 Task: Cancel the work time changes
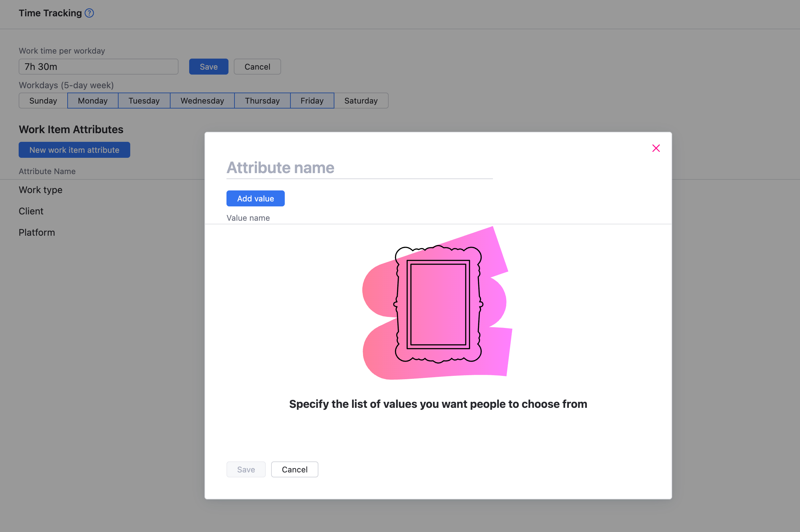tap(257, 67)
